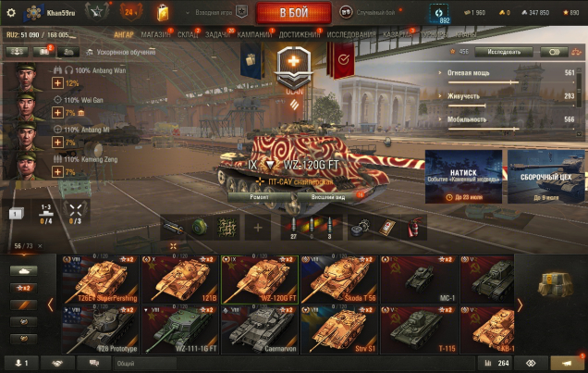Image resolution: width=588 pixels, height=373 pixels.
Task: Toggle the x2 bonus carousel filter
Action: 23,288
